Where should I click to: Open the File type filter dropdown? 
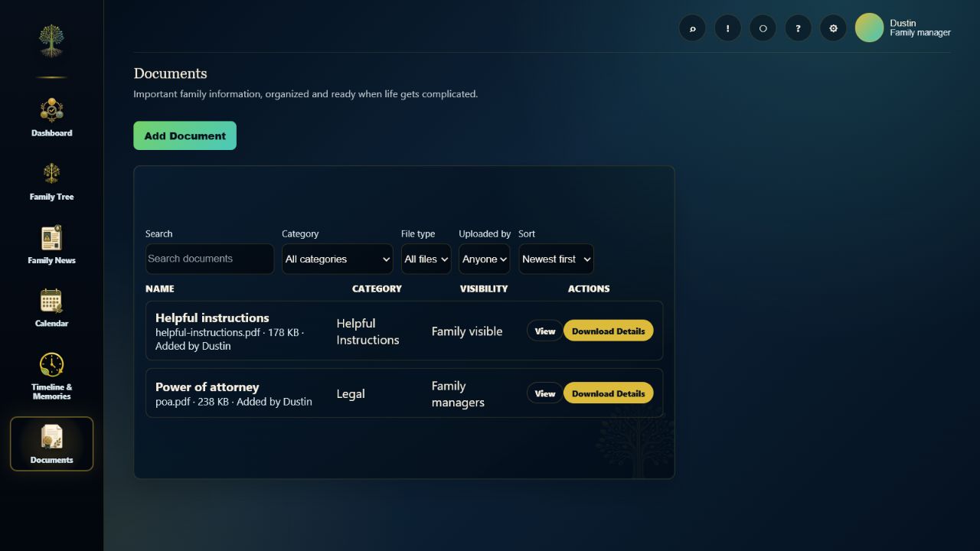[x=426, y=259]
